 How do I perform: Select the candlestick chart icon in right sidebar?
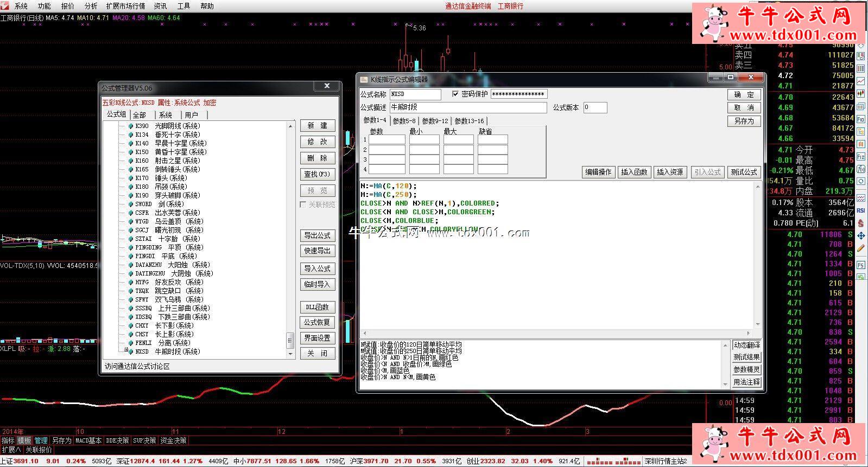861,94
